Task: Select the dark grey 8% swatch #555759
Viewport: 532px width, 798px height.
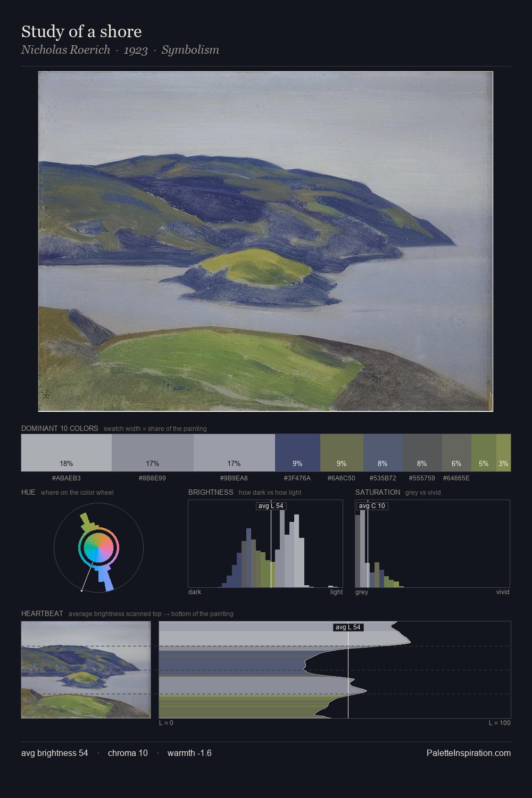Action: coord(422,453)
